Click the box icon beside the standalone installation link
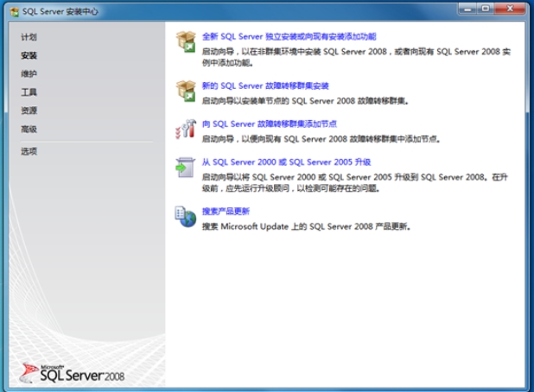Viewport: 534px width, 392px height. (x=186, y=41)
